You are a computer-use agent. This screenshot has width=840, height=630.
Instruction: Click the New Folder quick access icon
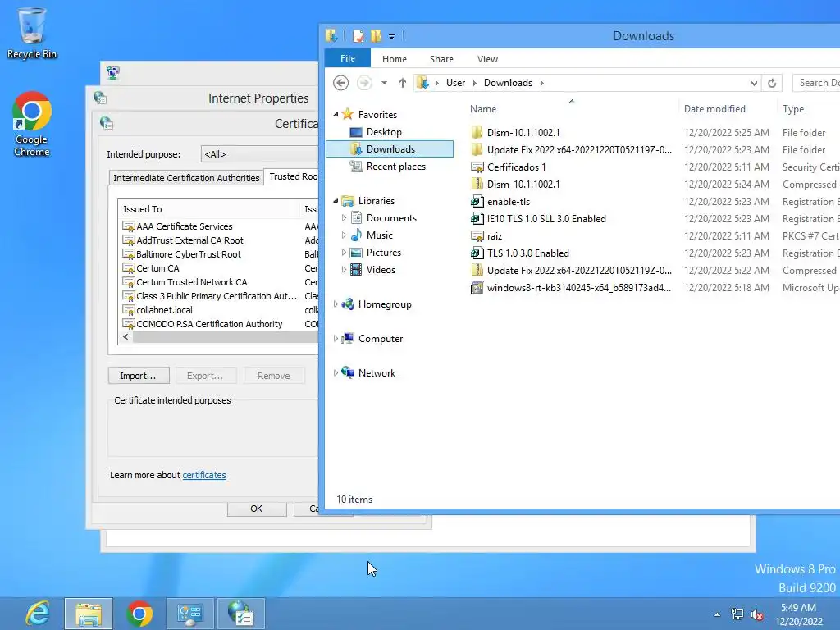(376, 36)
